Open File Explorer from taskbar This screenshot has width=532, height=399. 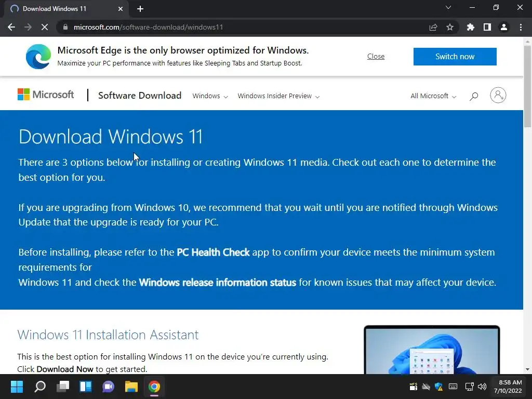click(x=131, y=387)
